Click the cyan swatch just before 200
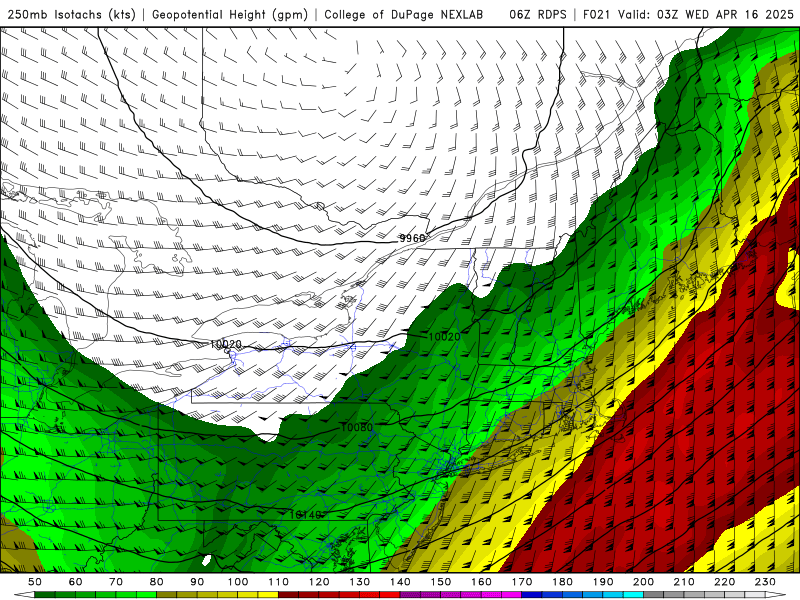800x600 pixels. (x=633, y=595)
